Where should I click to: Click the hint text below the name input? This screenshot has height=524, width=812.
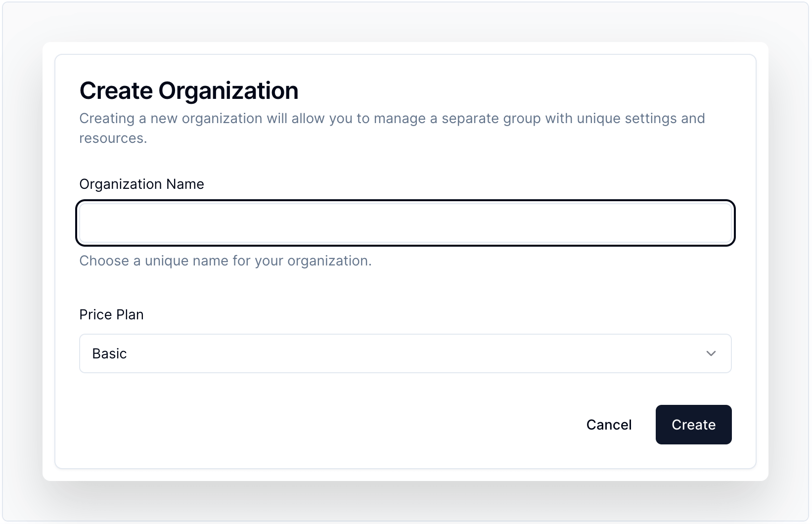(x=226, y=261)
